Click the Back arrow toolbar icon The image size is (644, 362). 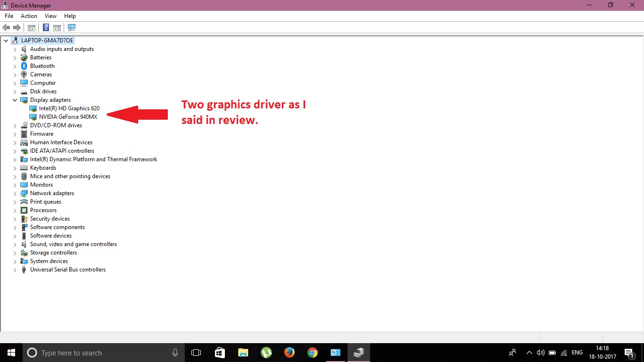point(6,28)
